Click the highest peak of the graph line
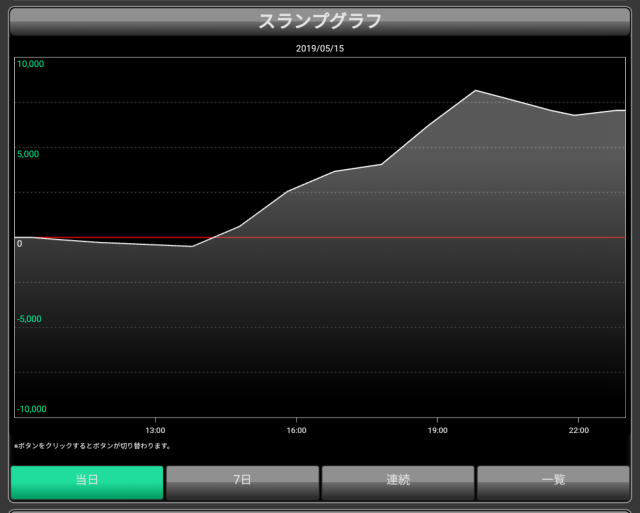This screenshot has width=640, height=513. point(476,91)
